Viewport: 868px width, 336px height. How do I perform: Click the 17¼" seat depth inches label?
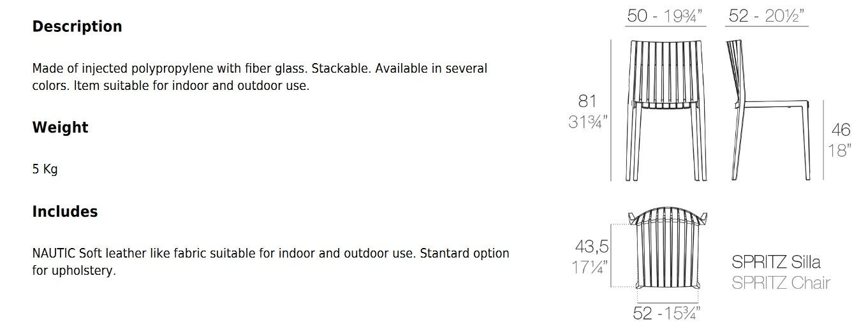click(591, 267)
